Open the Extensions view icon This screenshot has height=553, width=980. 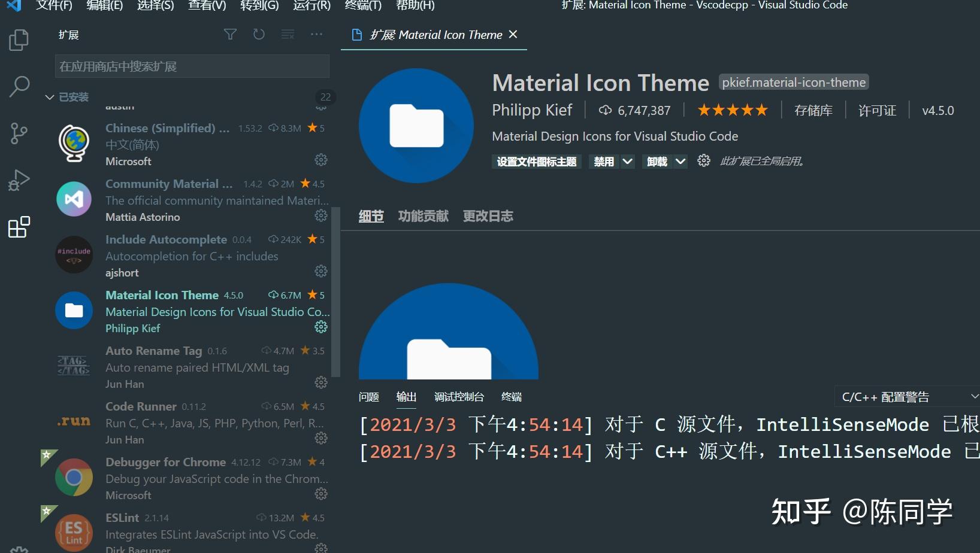pos(19,227)
